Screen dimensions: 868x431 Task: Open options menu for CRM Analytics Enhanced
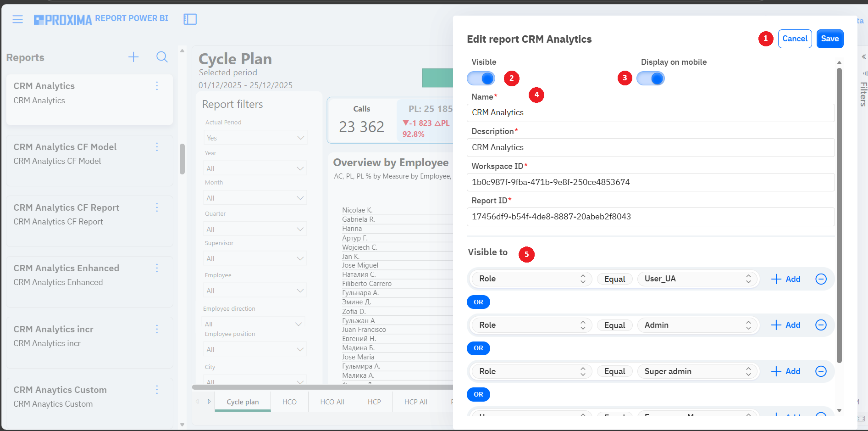pos(157,268)
